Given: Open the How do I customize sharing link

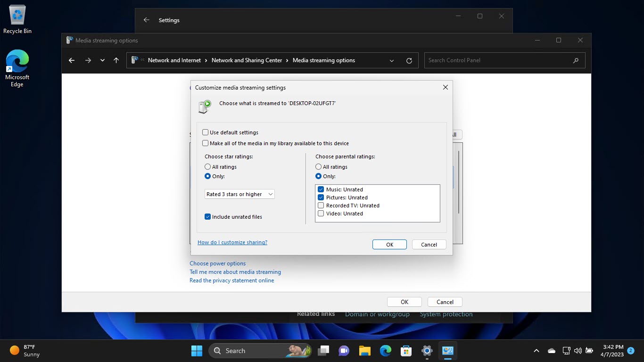Looking at the screenshot, I should coord(232,242).
